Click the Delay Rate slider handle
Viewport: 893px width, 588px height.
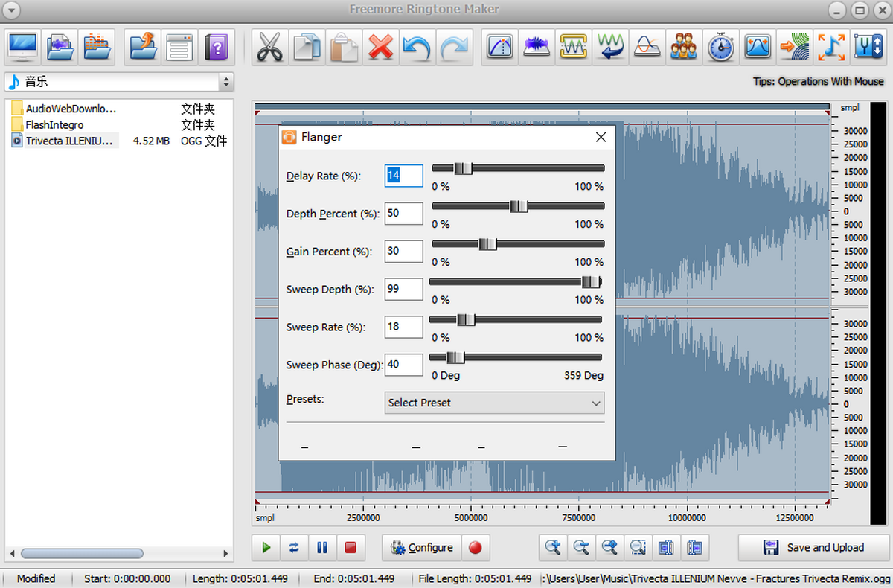[463, 168]
